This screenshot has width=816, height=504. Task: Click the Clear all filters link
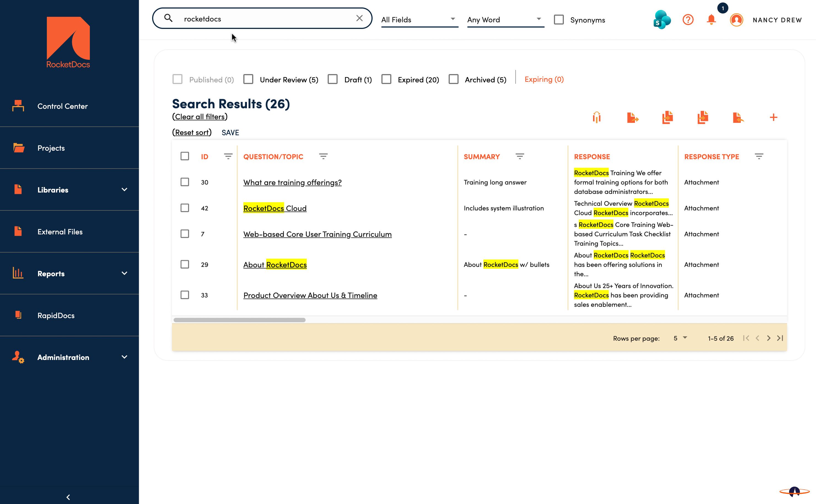pos(200,117)
